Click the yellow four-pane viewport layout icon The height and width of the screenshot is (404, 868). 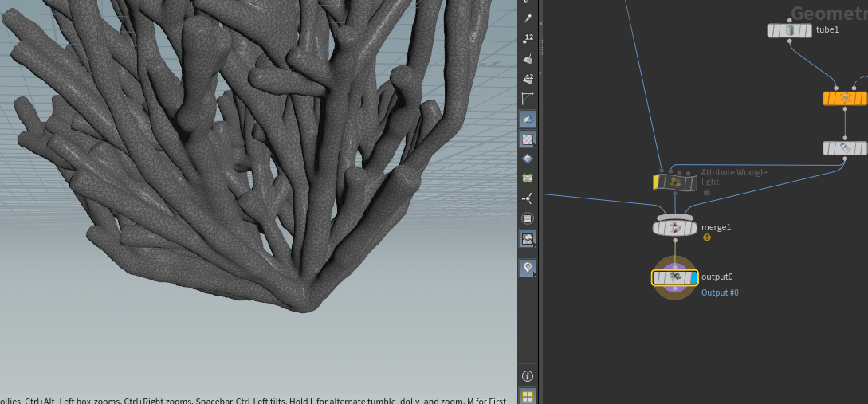tap(528, 396)
